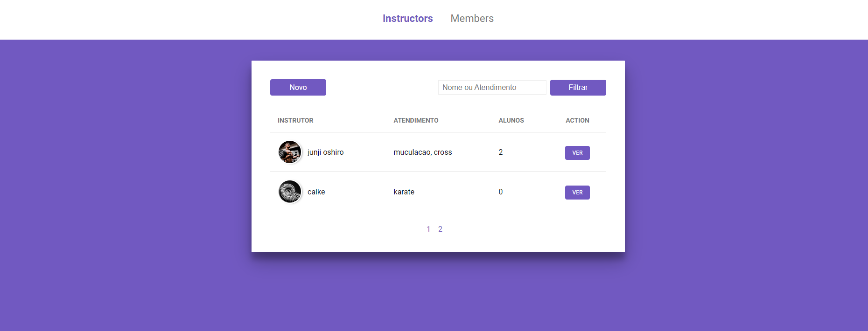Viewport: 868px width, 331px height.
Task: Select page 1 in pagination
Action: [428, 229]
